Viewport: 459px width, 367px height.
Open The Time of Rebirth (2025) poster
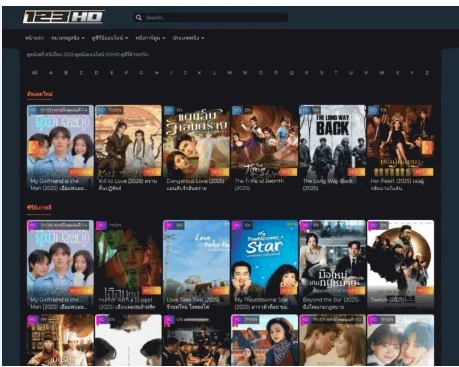pos(264,148)
